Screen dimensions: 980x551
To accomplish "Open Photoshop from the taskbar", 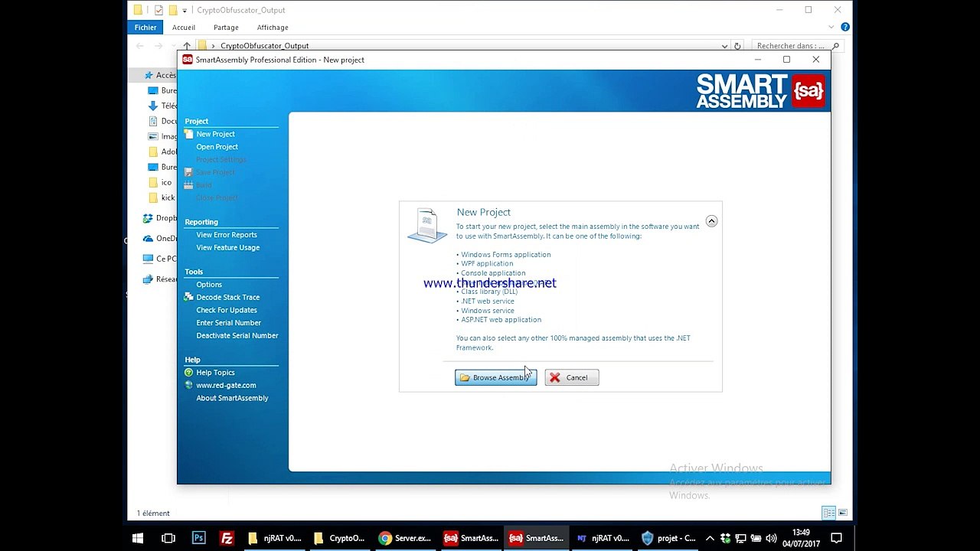I will coord(198,538).
